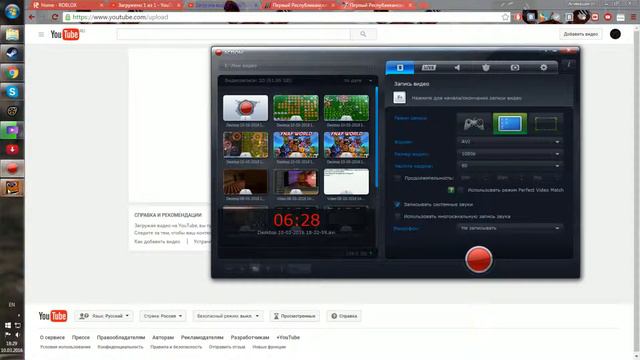
Task: Open the video recording tab in Action!
Action: pyautogui.click(x=400, y=67)
